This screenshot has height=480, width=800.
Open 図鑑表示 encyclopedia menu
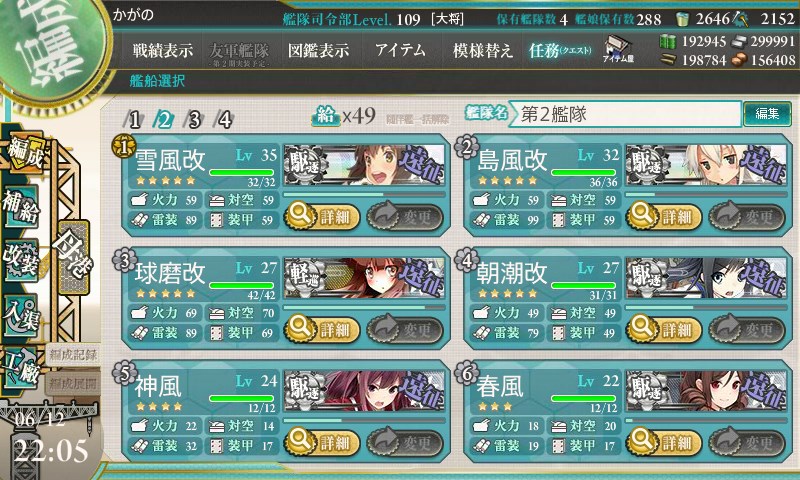[x=318, y=50]
